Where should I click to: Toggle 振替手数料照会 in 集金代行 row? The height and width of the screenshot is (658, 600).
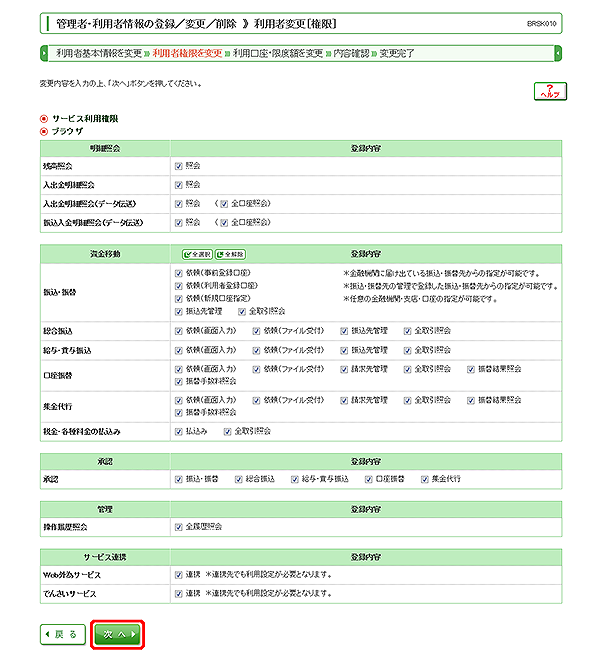(x=178, y=413)
